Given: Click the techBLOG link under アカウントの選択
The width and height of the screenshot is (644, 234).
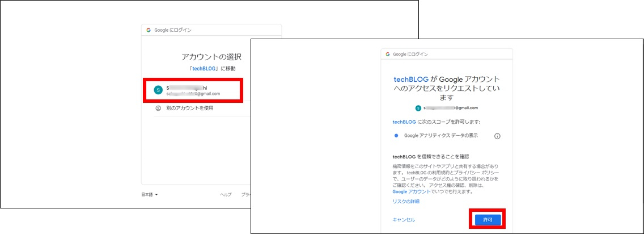Looking at the screenshot, I should point(204,69).
